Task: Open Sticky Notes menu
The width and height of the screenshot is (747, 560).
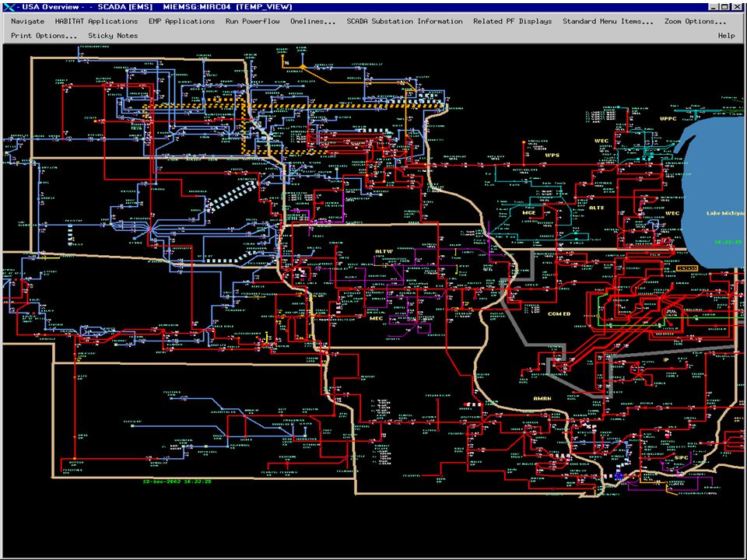Action: point(113,36)
